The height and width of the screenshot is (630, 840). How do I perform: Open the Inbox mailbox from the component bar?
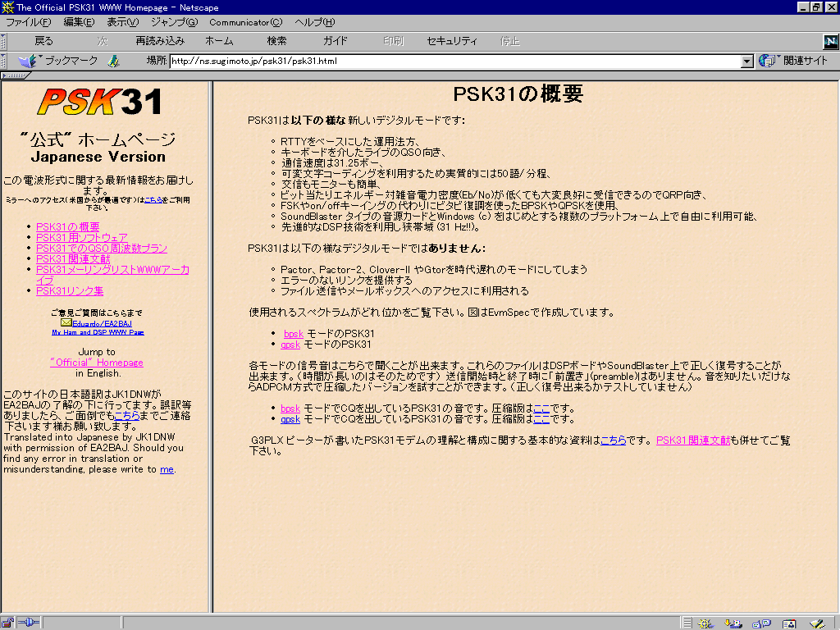(733, 623)
